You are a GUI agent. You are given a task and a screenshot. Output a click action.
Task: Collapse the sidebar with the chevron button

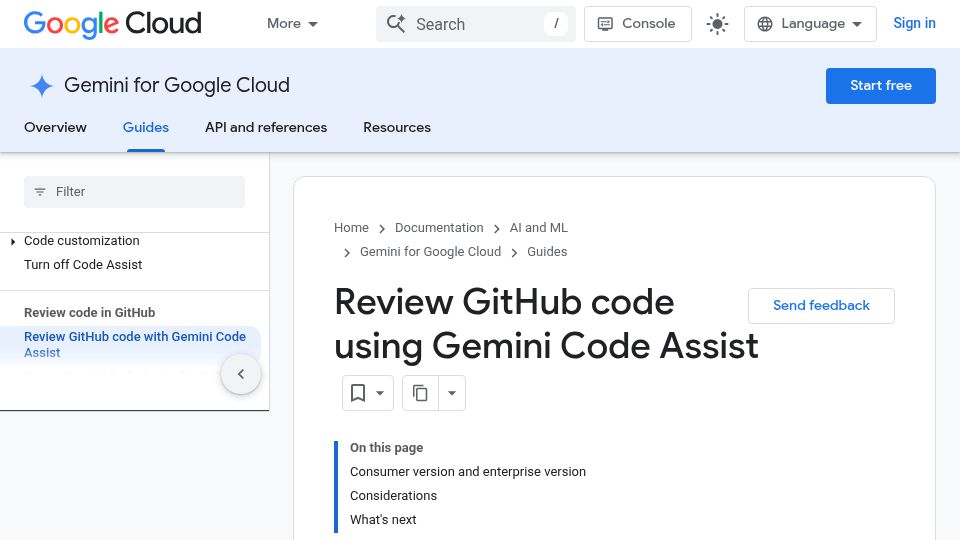pyautogui.click(x=241, y=374)
